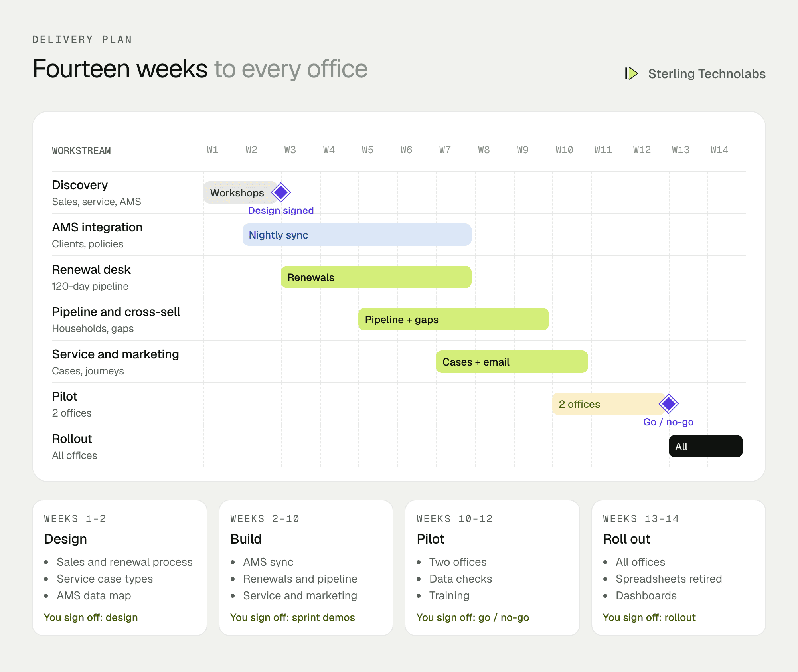
Task: Click the Data checks bullet
Action: click(x=460, y=579)
